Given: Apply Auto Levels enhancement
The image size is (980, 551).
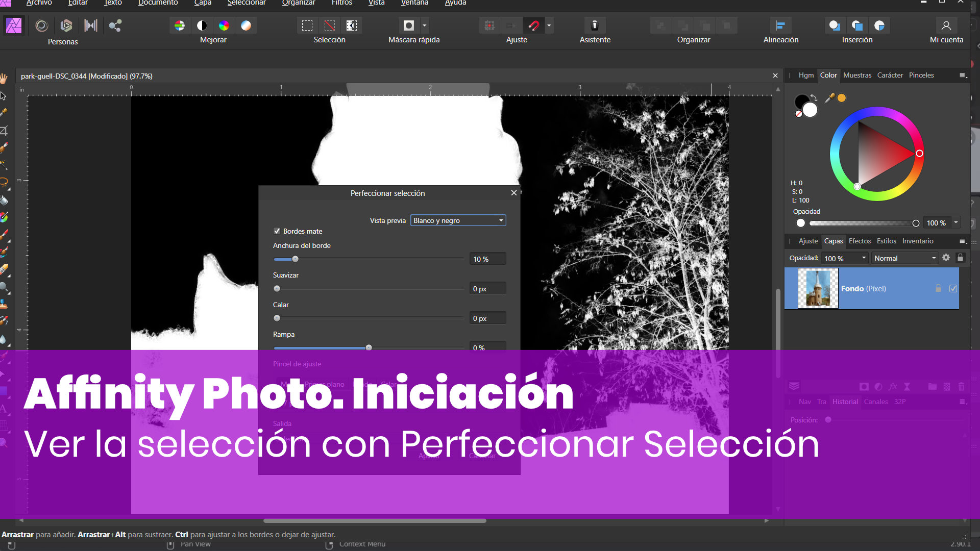Looking at the screenshot, I should pyautogui.click(x=180, y=26).
